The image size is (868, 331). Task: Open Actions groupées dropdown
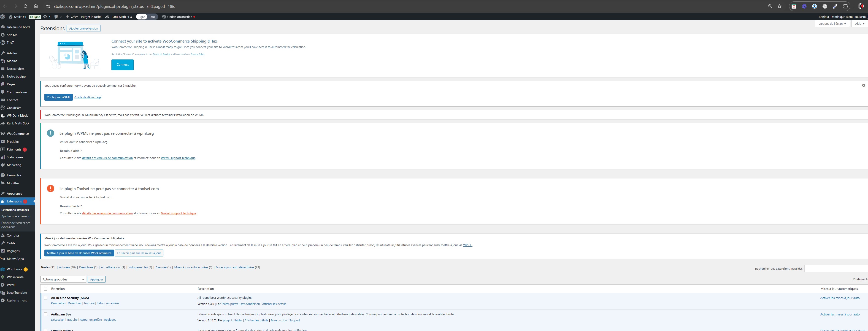63,279
